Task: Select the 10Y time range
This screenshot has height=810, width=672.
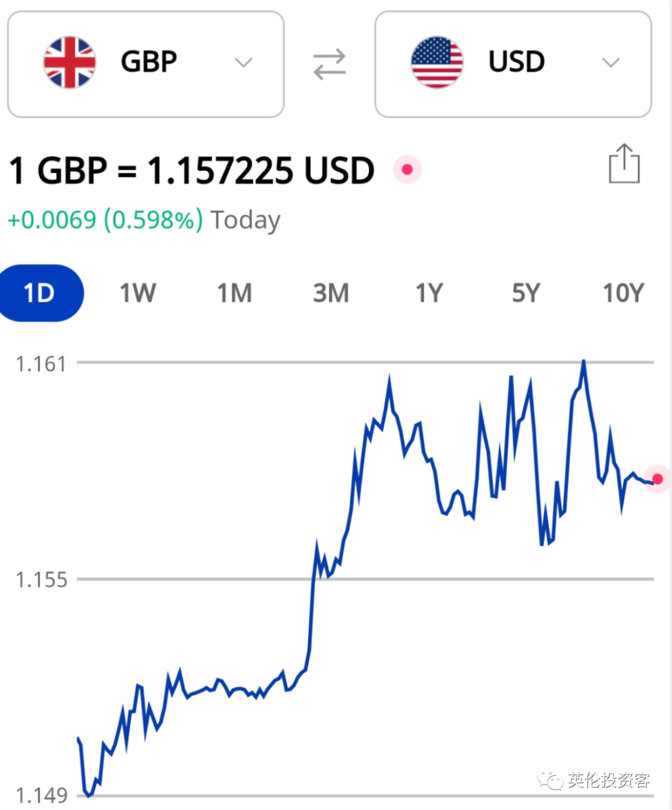Action: pyautogui.click(x=623, y=293)
